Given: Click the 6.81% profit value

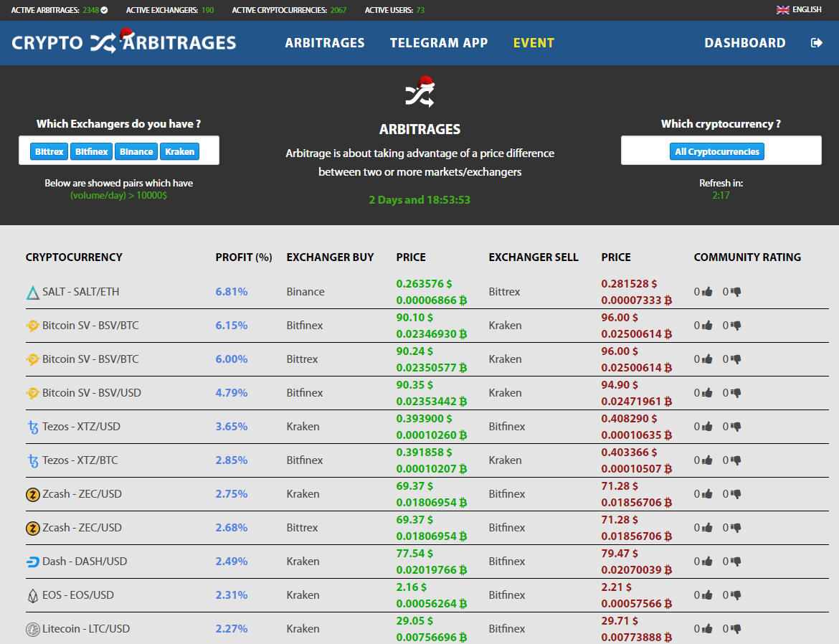Looking at the screenshot, I should click(232, 292).
